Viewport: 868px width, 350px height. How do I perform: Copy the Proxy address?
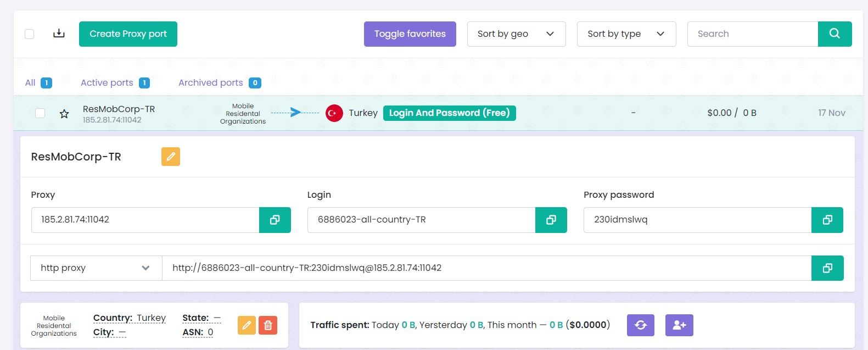[275, 220]
